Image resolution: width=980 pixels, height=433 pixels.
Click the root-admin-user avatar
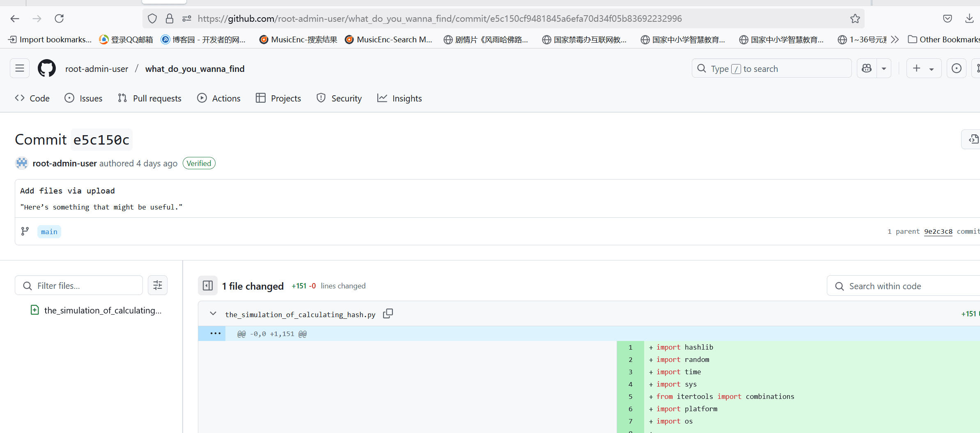(22, 163)
